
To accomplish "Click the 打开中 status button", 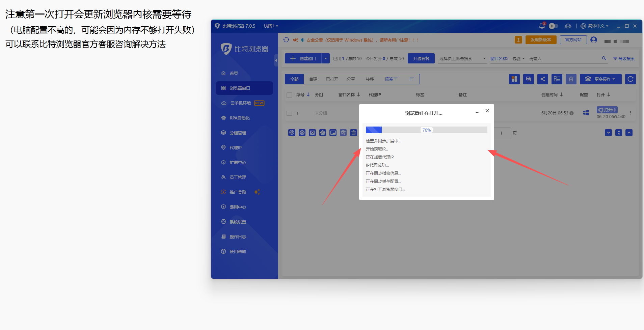I will 607,110.
